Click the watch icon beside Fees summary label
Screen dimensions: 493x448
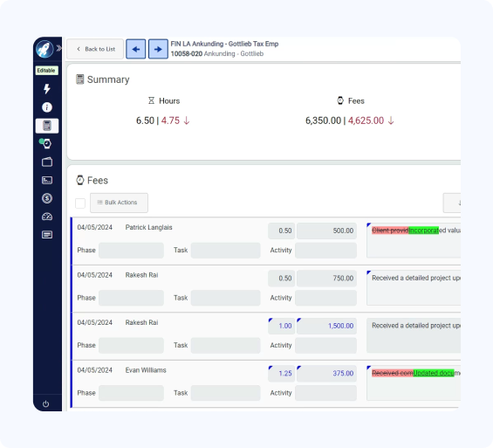coord(340,100)
